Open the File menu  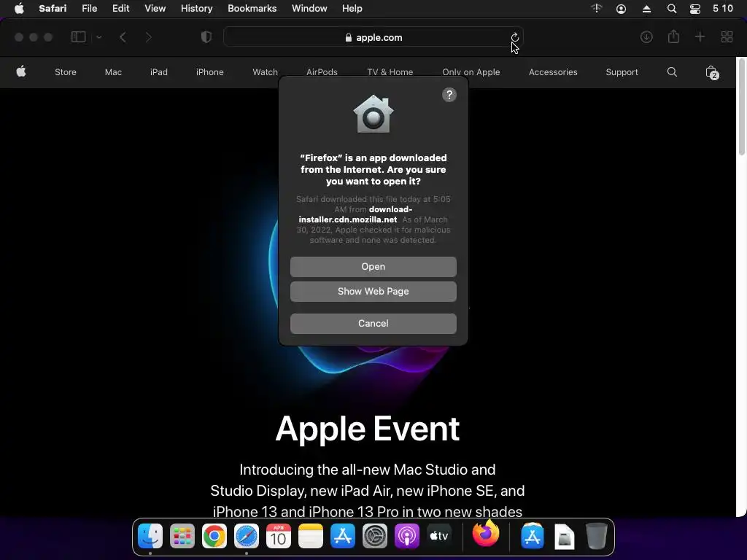[x=89, y=9]
